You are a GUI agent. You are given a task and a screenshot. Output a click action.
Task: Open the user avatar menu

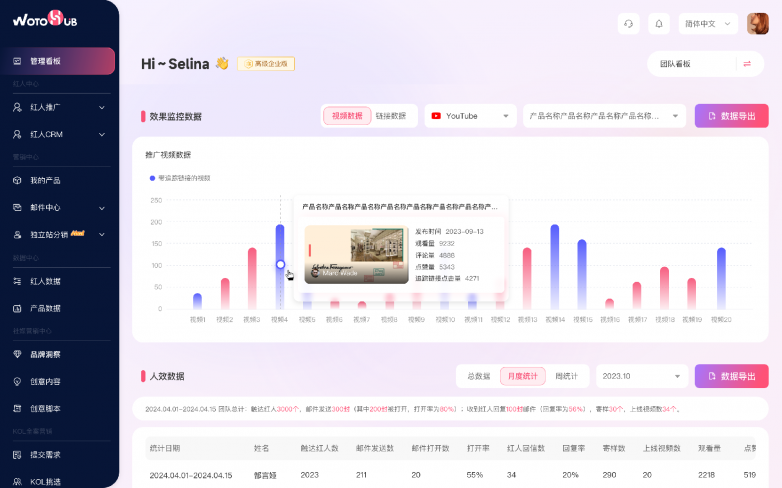[757, 23]
